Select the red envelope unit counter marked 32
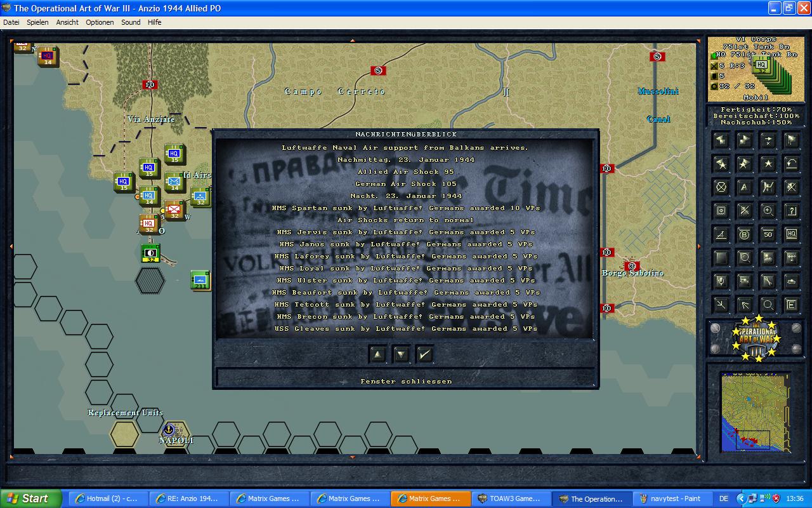The height and width of the screenshot is (508, 812). 174,210
